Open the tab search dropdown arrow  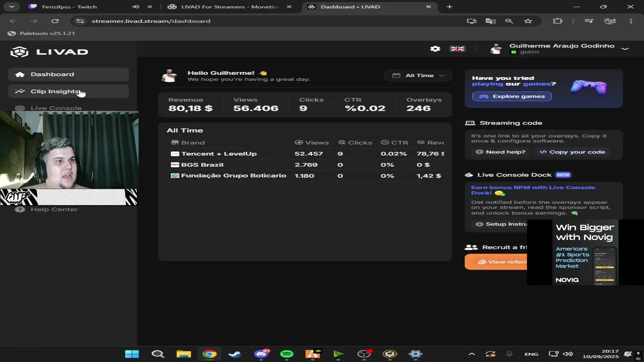tap(11, 7)
